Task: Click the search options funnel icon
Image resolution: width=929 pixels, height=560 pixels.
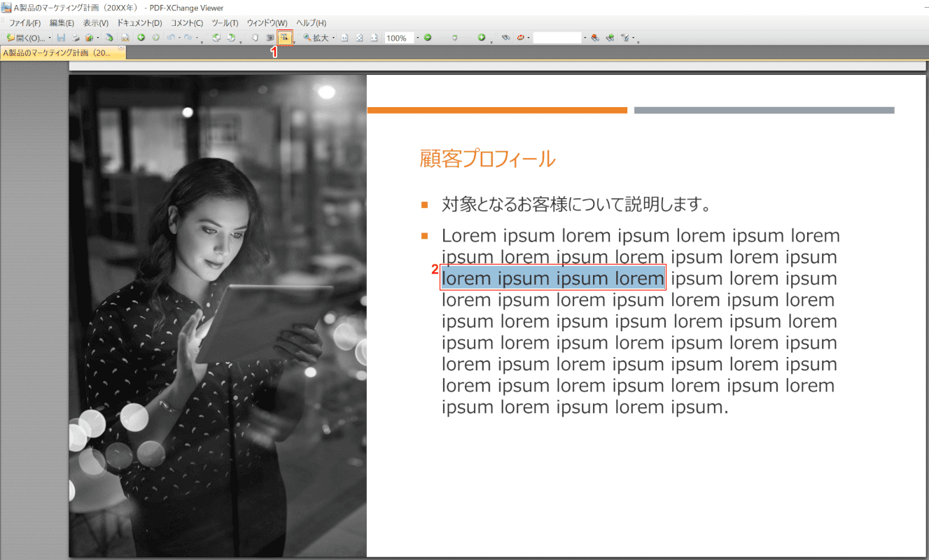Action: pyautogui.click(x=625, y=38)
